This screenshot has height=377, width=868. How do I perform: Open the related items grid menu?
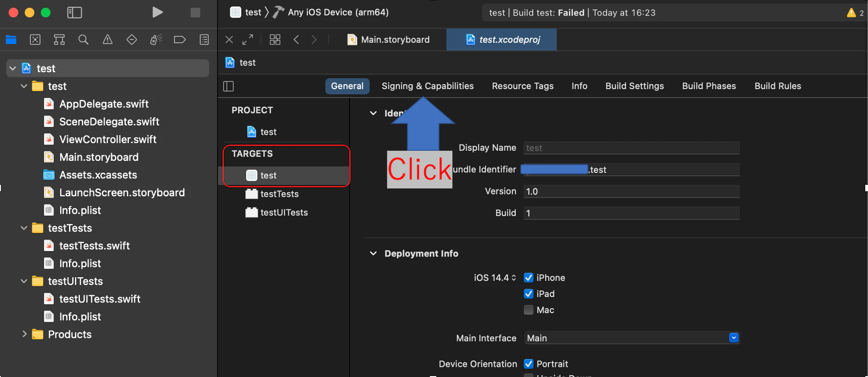[275, 40]
